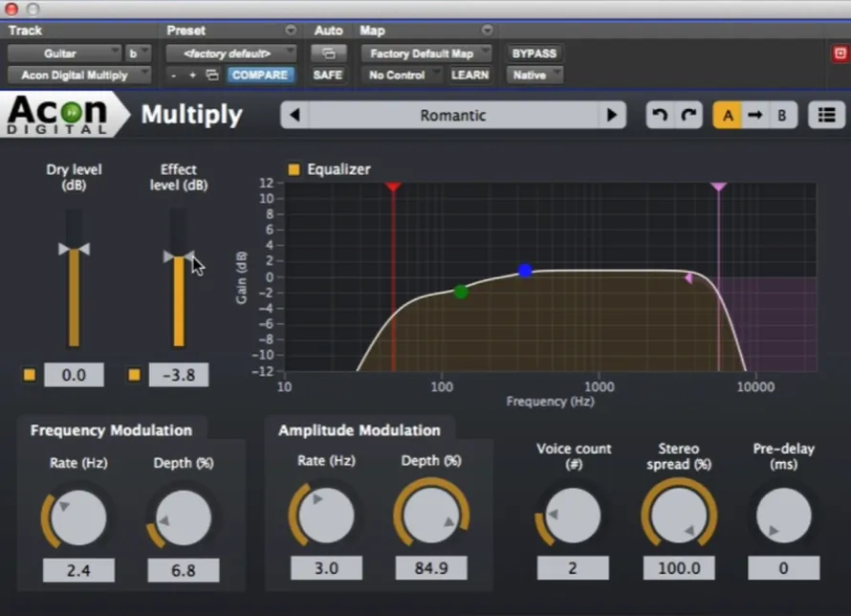Click the Stereo spread knob
Viewport: 851px width, 616px height.
679,516
